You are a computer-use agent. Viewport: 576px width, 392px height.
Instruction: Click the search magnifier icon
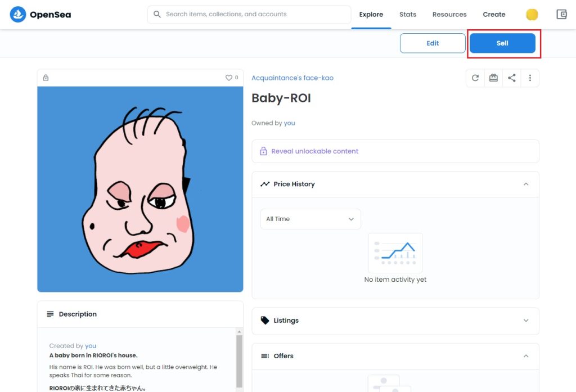click(x=157, y=14)
